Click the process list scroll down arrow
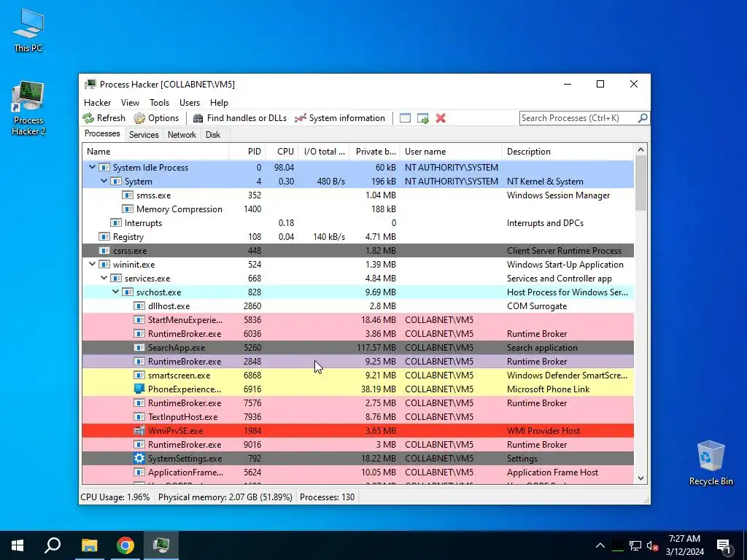This screenshot has width=747, height=560. 640,478
